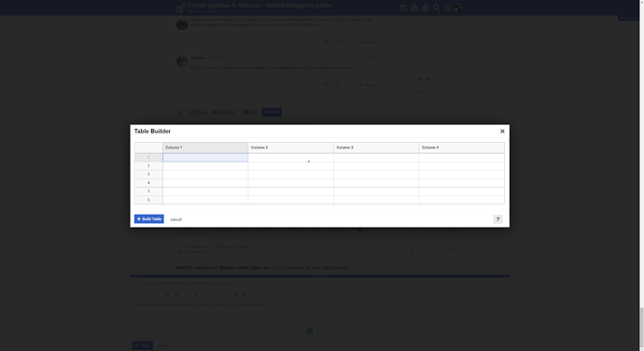Click the cell in Column 2 row 1
This screenshot has height=351, width=644.
pos(291,158)
